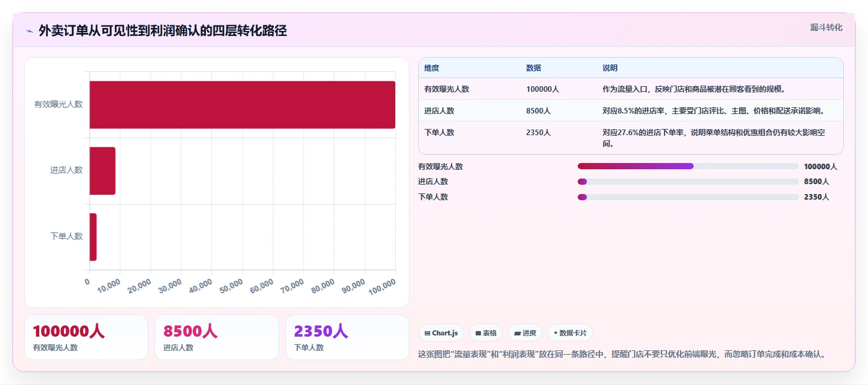Image resolution: width=868 pixels, height=385 pixels.
Task: Click the x-axis tick 10,000
Action: (108, 286)
